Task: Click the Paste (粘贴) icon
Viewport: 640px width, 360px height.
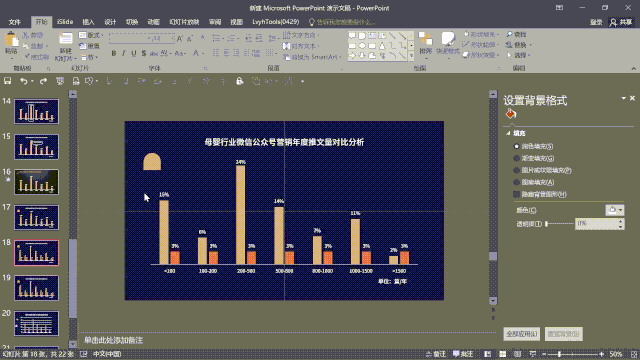Action: [x=11, y=40]
